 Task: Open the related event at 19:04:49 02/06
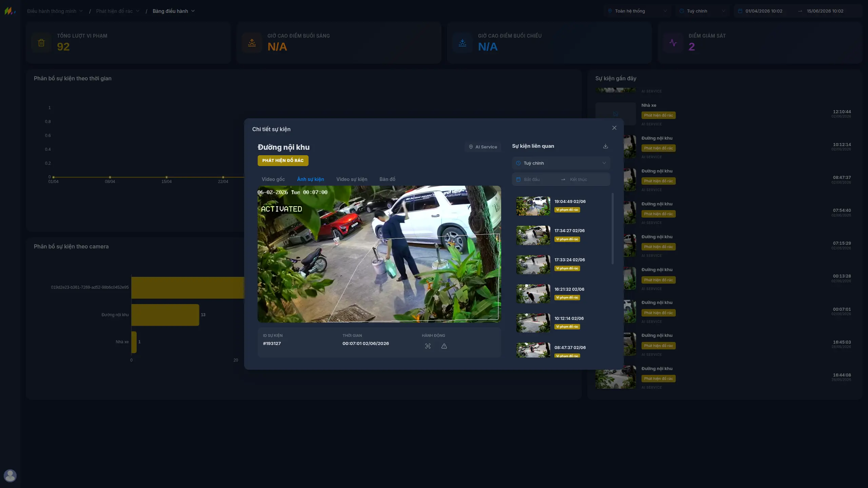[x=561, y=206]
